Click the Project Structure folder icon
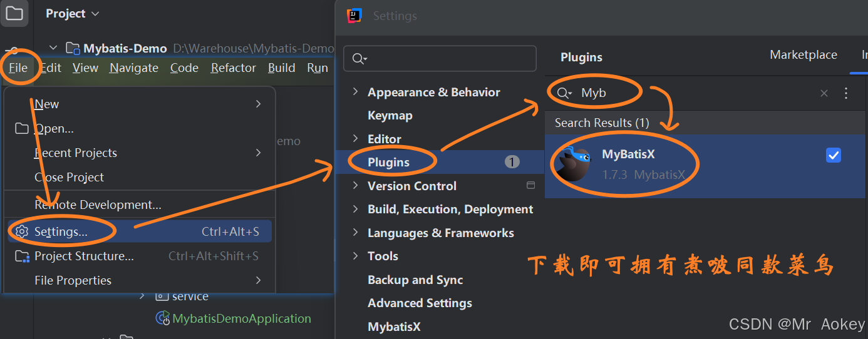 coord(22,256)
